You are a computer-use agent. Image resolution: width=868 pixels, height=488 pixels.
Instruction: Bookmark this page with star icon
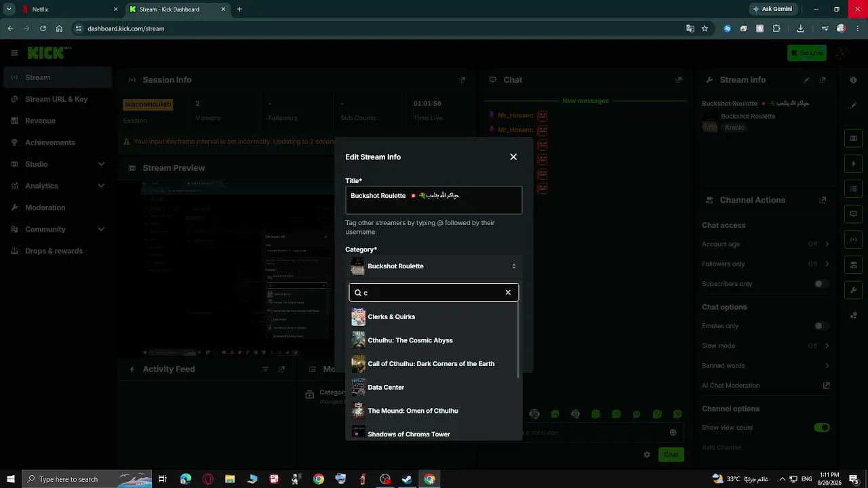click(705, 28)
